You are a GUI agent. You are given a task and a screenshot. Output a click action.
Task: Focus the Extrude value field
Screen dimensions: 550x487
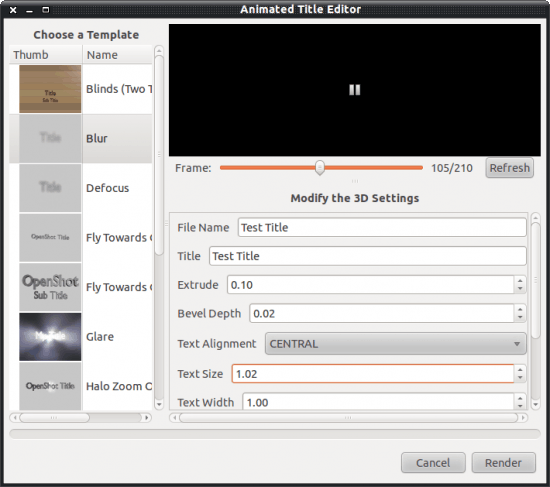pyautogui.click(x=371, y=285)
